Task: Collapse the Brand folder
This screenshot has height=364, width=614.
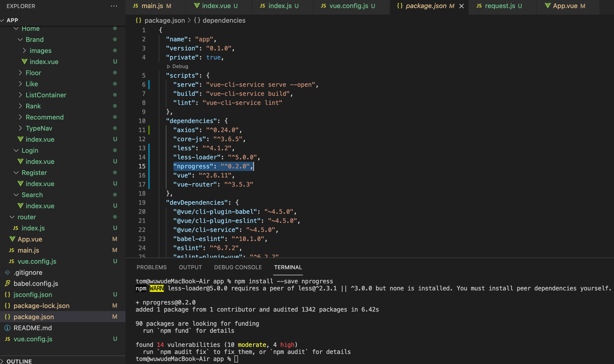Action: [21, 40]
